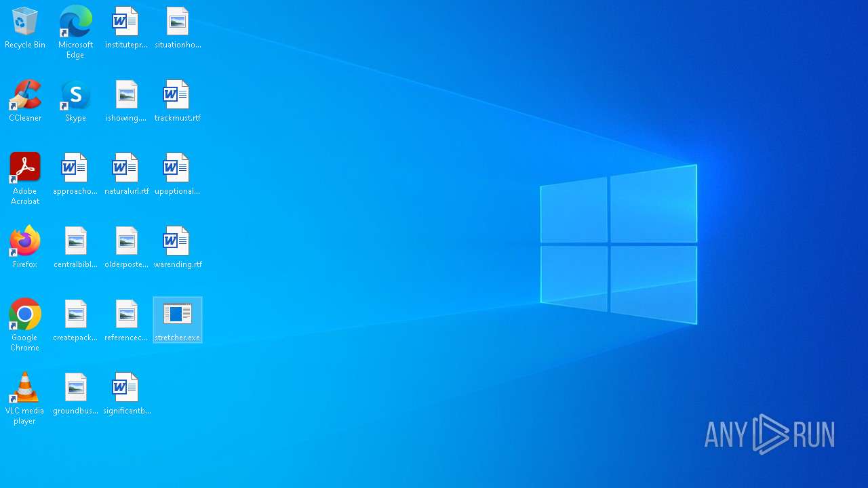
Task: Select stretcher.exe application file
Action: coord(178,321)
